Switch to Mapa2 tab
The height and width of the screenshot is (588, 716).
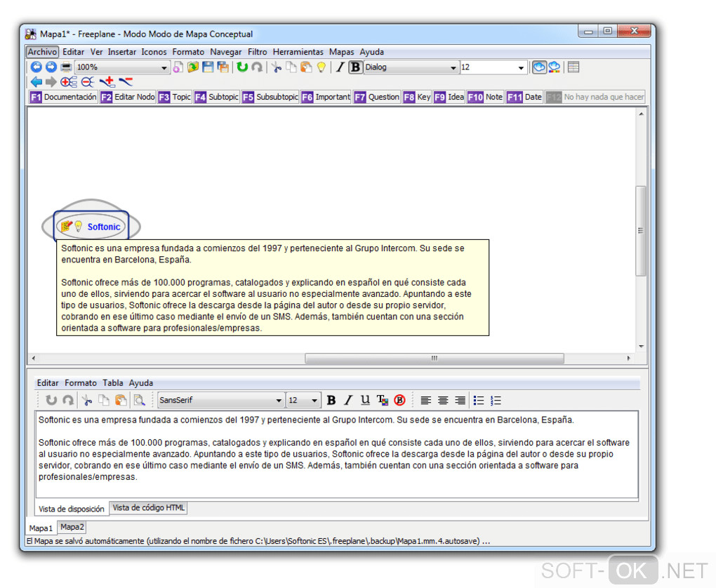72,527
